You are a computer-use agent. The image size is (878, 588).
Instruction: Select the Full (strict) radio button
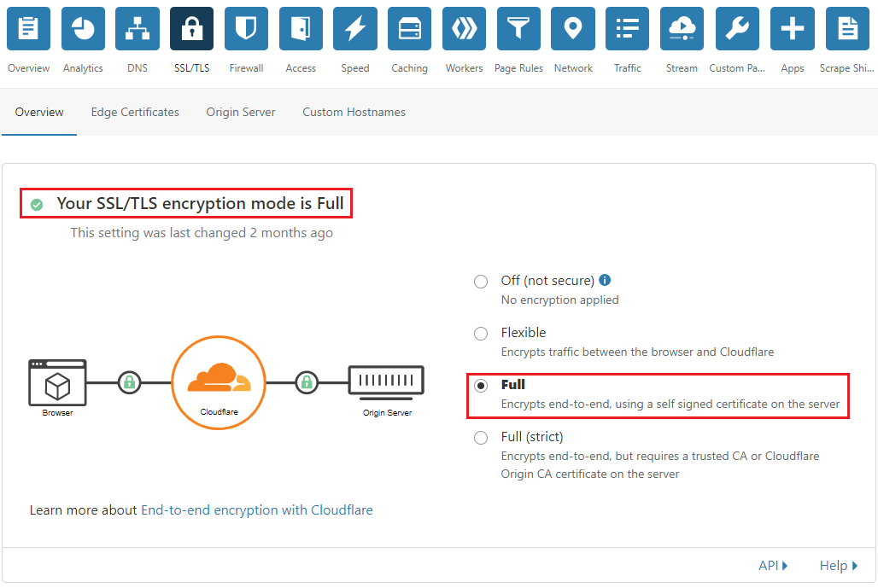[481, 438]
